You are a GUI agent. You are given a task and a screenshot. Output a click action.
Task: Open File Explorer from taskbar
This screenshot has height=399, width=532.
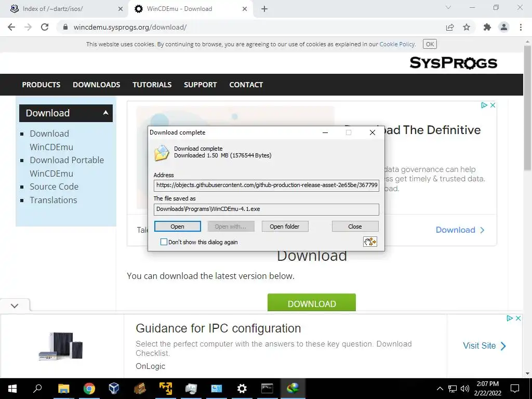(63, 389)
